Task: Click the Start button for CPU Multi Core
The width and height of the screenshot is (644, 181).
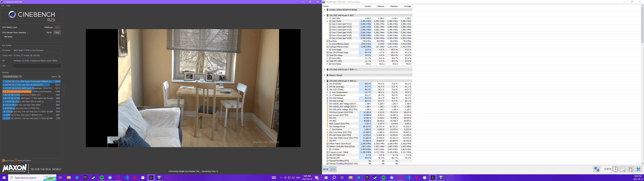Action: 57,27
